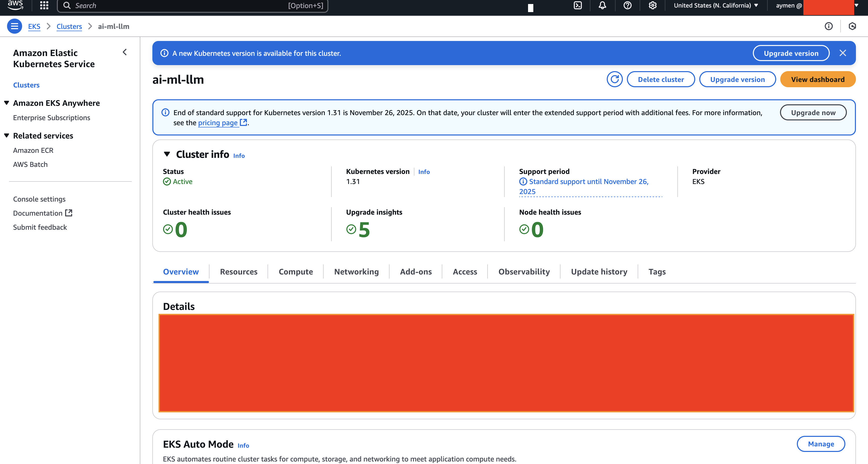Focus the top Search input field
The width and height of the screenshot is (868, 464).
point(192,5)
